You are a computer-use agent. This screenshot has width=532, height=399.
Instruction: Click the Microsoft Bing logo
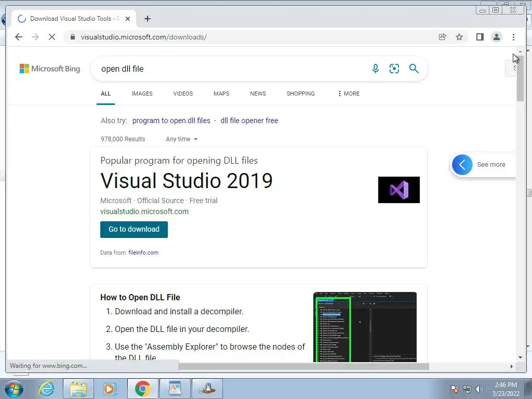point(50,69)
